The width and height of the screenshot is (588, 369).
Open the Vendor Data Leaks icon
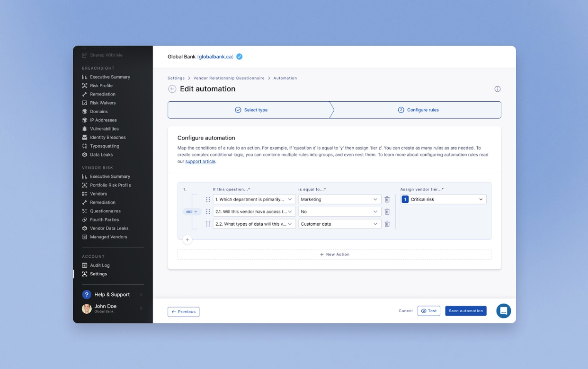tap(85, 228)
